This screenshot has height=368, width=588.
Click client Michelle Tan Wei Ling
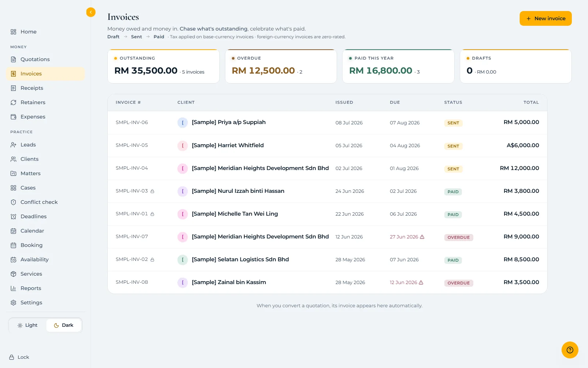coord(235,214)
